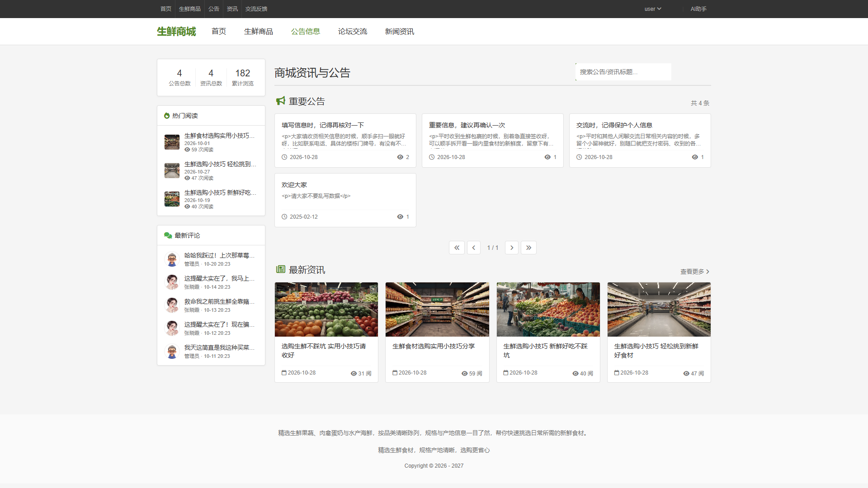Click the eye icon beside 31 阅
868x488 pixels.
[354, 374]
